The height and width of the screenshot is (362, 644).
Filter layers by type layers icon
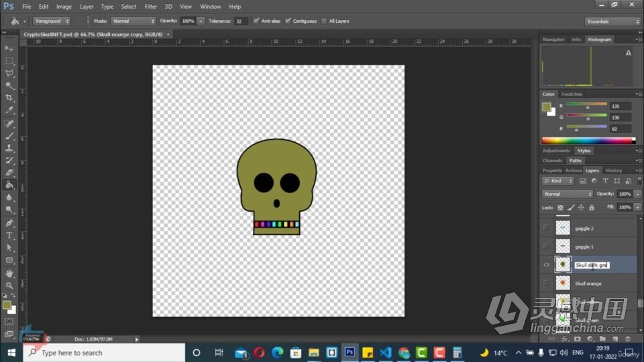pyautogui.click(x=605, y=181)
